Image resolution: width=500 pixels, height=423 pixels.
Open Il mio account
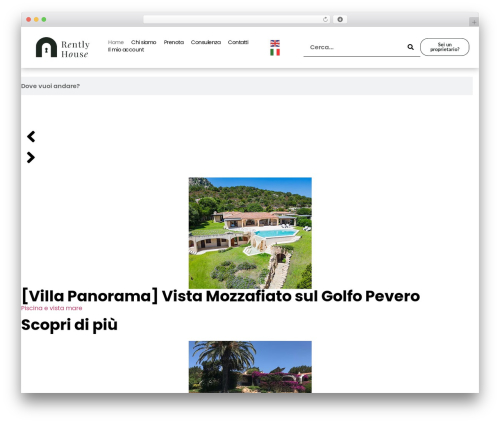126,50
